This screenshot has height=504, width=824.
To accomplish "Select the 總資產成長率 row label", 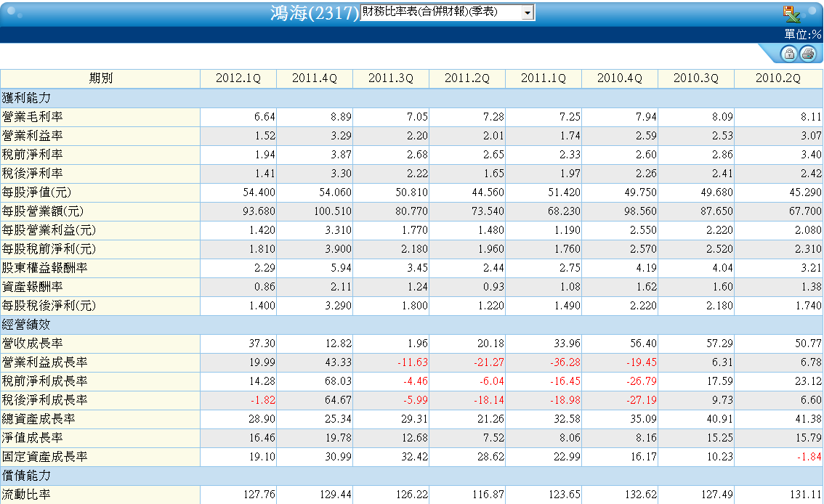I will click(39, 419).
